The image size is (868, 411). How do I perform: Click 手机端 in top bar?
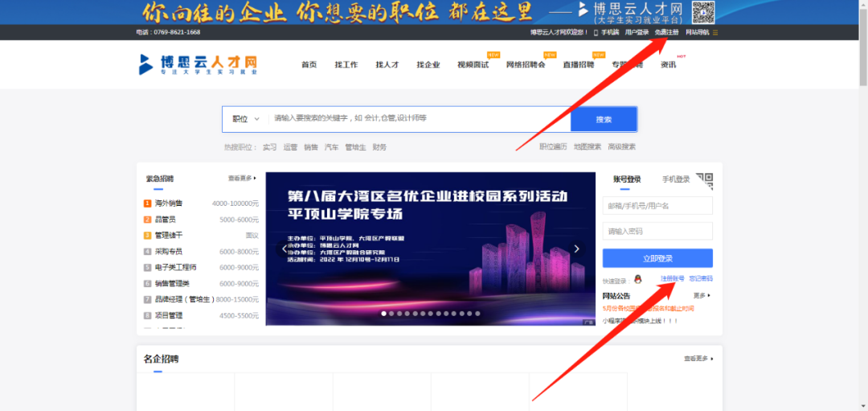610,33
